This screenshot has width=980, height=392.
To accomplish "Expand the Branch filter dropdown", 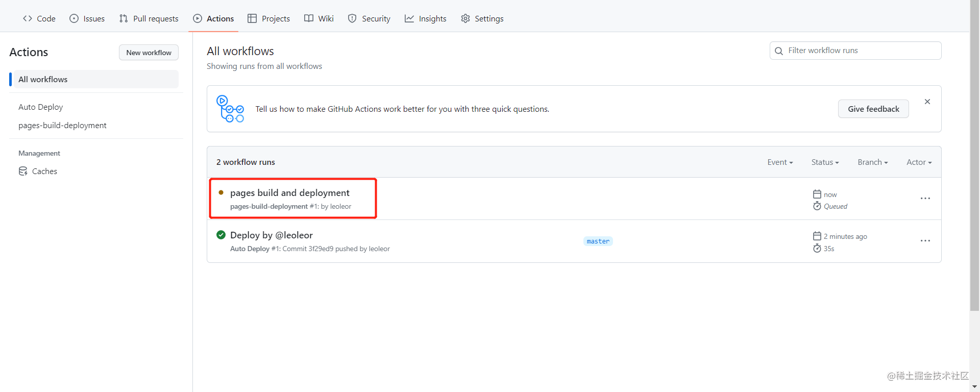I will coord(873,162).
